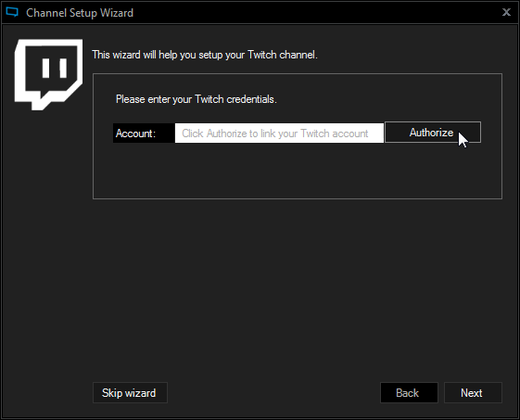Proceed with the Next button
Viewport: 520px width, 420px height.
[473, 393]
